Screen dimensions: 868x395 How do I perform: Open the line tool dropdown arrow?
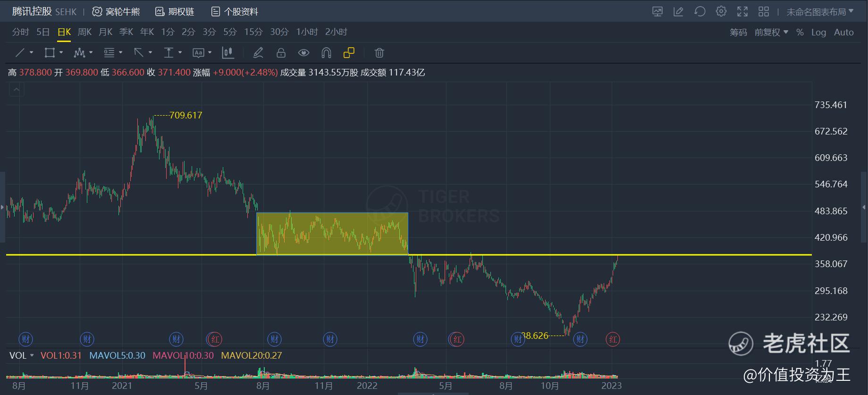pyautogui.click(x=32, y=53)
